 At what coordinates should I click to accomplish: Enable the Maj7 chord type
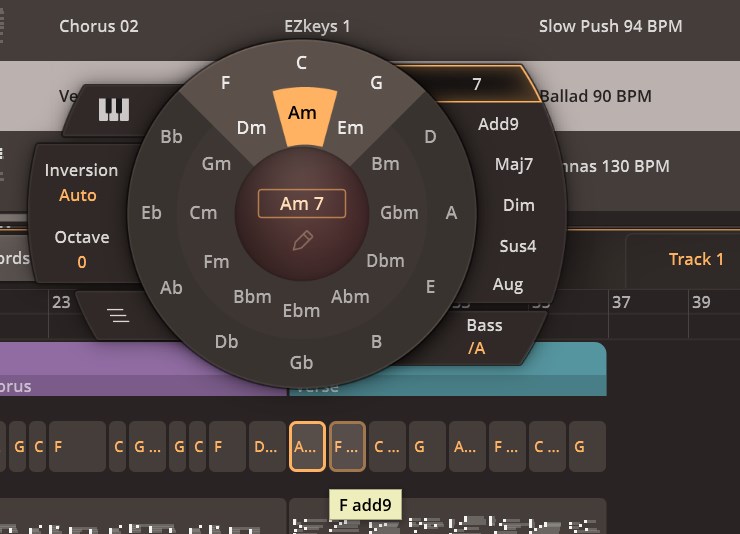coord(514,164)
